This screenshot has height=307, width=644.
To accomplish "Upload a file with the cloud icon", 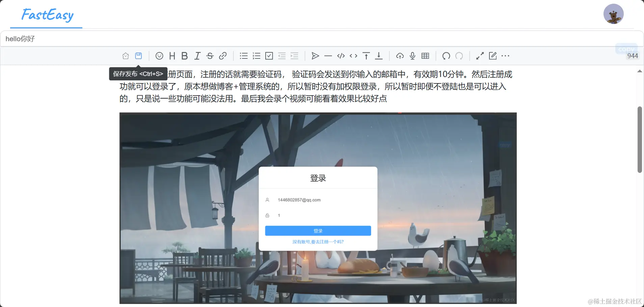I will (400, 56).
